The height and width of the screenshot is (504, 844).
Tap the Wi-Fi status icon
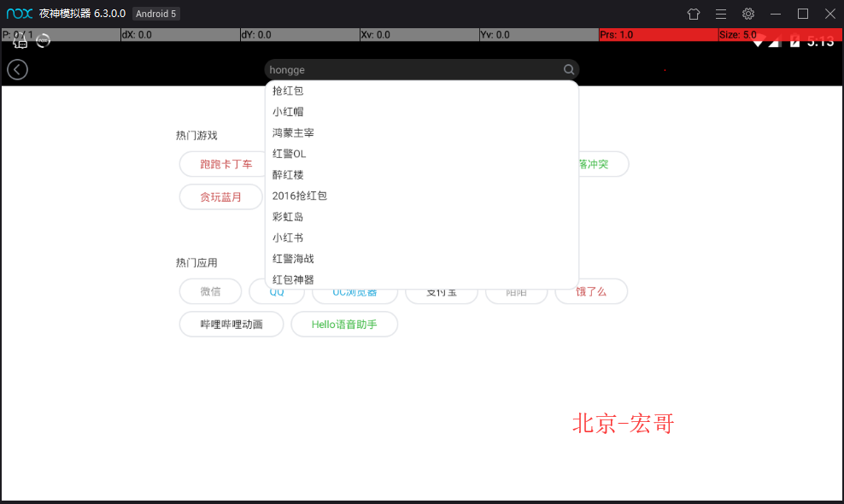(758, 42)
